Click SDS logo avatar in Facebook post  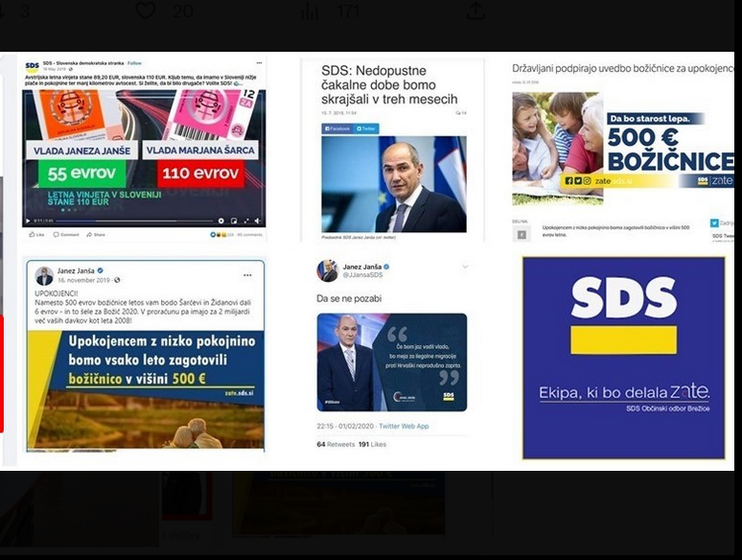[x=33, y=66]
